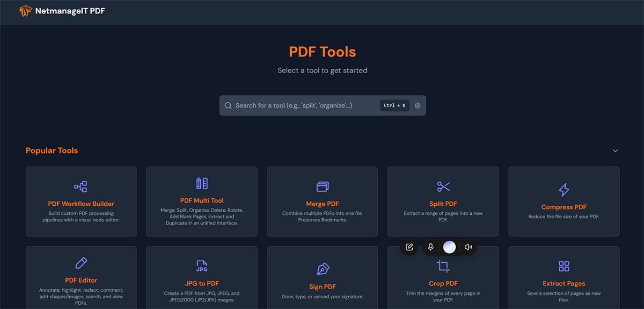Click the Extract Pages grid icon
This screenshot has height=309, width=644.
pos(564,266)
